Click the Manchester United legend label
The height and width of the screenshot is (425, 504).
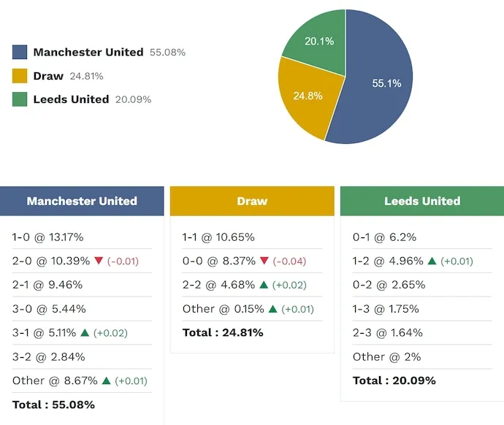coord(88,53)
